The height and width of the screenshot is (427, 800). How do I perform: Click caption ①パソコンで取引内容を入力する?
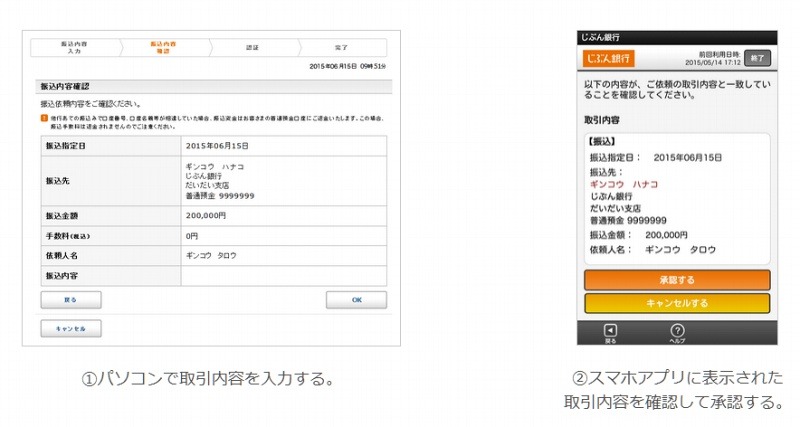[209, 379]
